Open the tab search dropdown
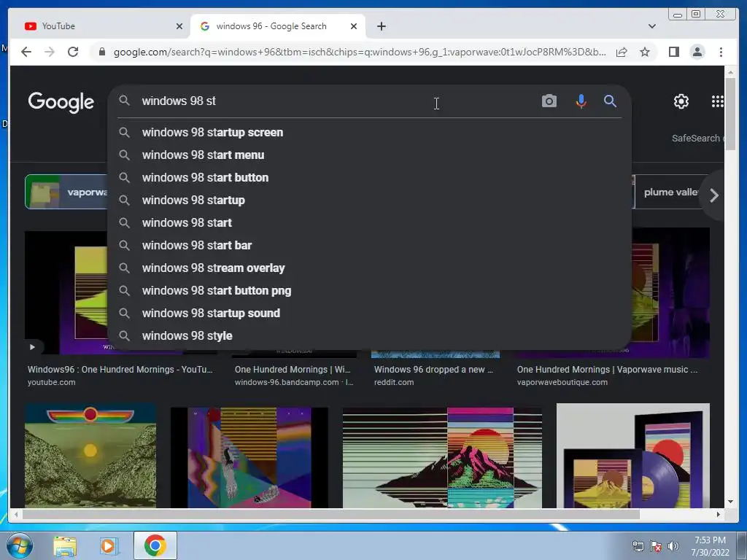 click(651, 26)
